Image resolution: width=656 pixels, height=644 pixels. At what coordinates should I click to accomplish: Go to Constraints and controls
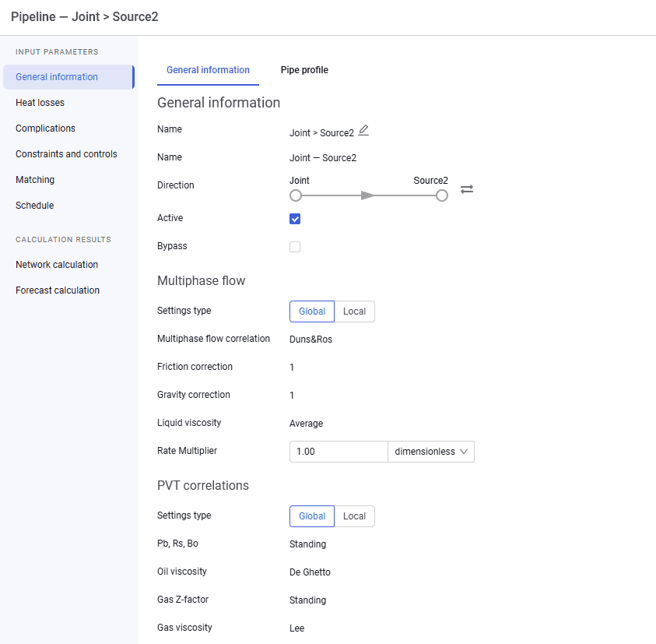point(66,154)
